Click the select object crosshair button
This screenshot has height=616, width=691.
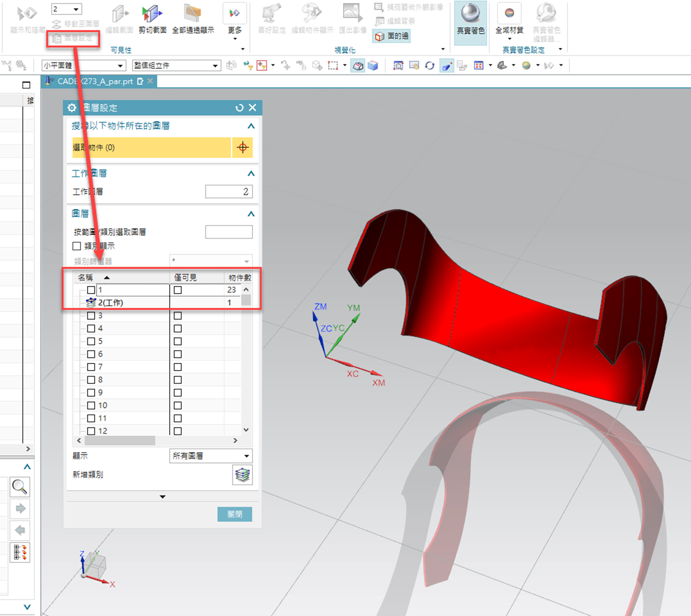pos(242,147)
